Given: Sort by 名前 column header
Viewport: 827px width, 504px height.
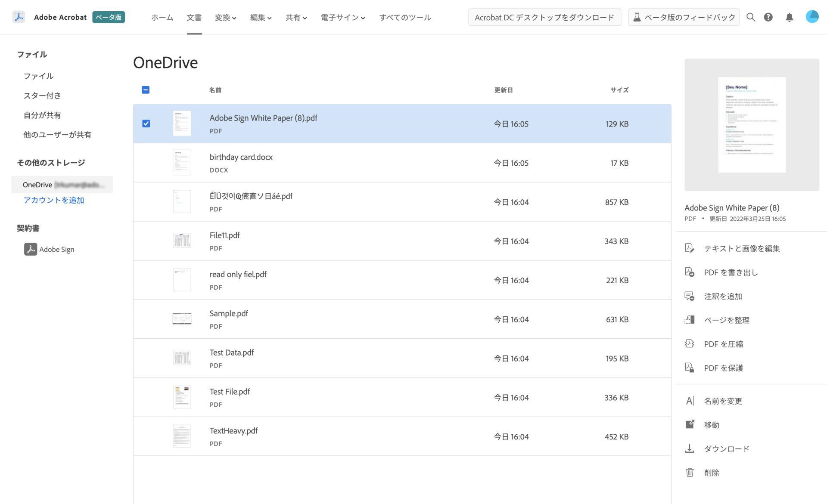Looking at the screenshot, I should point(215,90).
